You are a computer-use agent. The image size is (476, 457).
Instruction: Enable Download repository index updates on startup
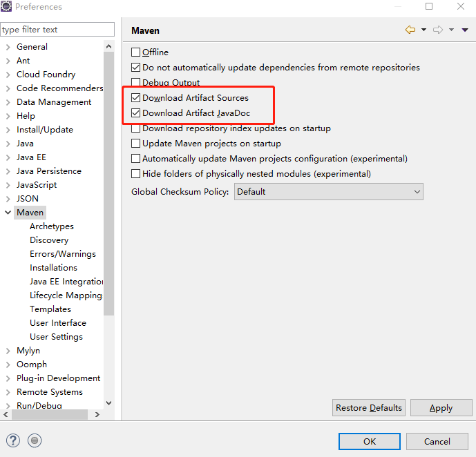point(135,128)
